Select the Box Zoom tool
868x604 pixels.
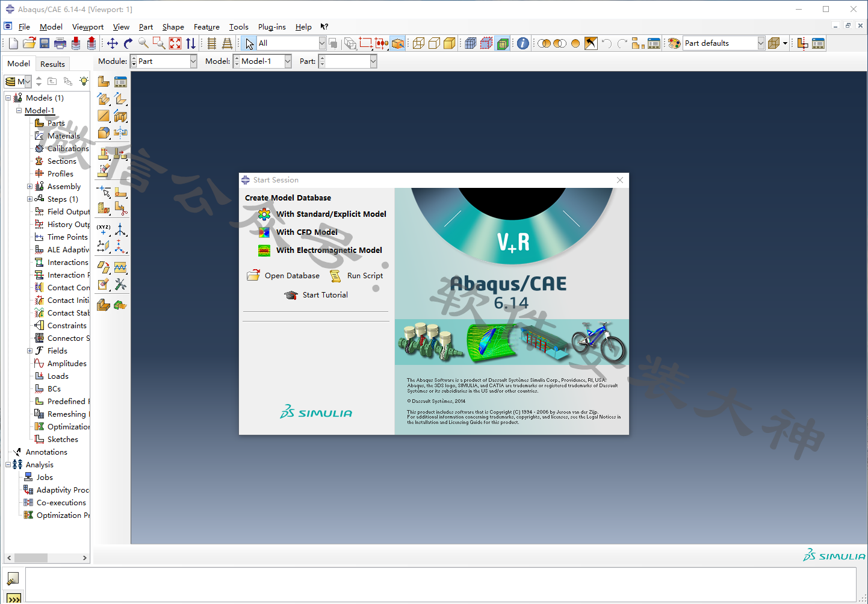coord(159,43)
